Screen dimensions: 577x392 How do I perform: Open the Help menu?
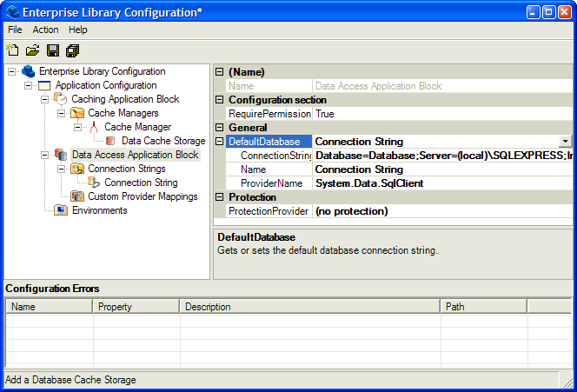click(78, 30)
